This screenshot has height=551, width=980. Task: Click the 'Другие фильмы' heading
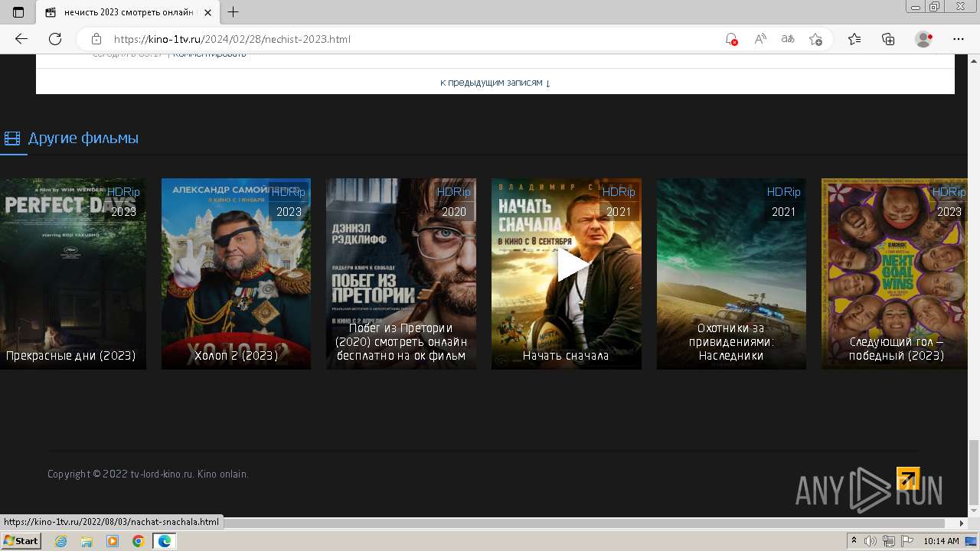point(83,139)
